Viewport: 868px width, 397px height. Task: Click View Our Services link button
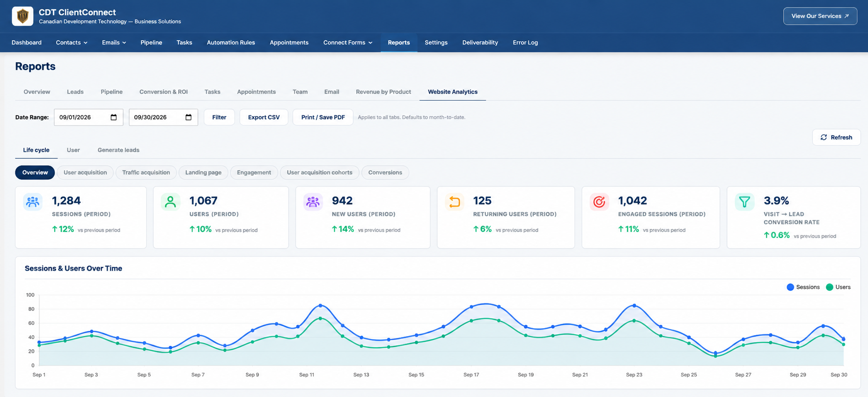point(820,16)
